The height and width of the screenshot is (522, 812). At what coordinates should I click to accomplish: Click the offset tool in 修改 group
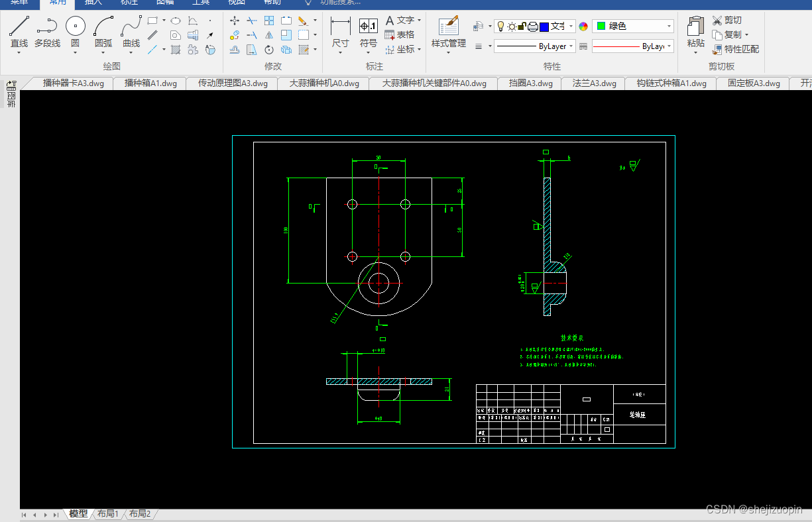235,50
